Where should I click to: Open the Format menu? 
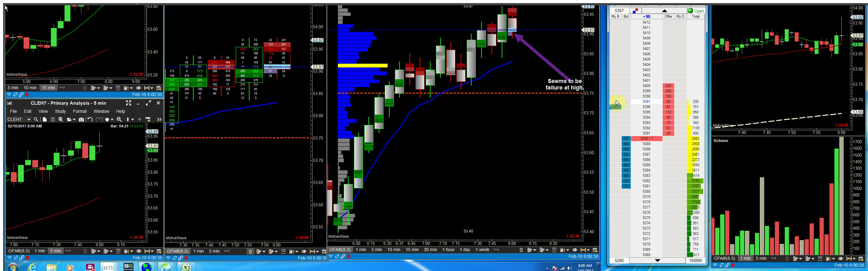[80, 111]
